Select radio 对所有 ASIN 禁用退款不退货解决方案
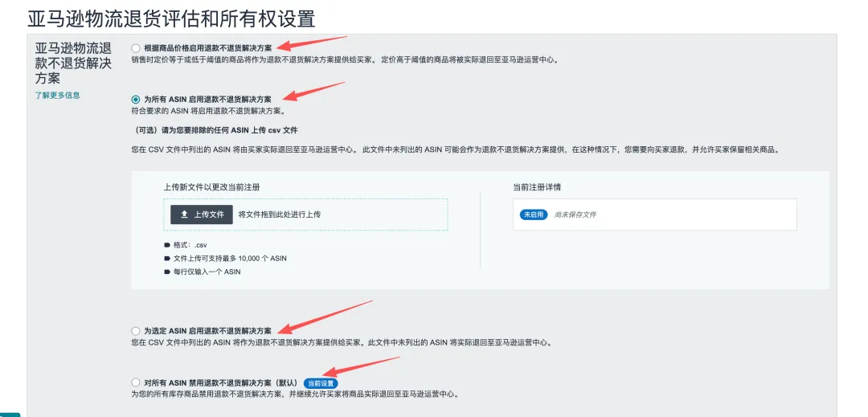 (136, 382)
